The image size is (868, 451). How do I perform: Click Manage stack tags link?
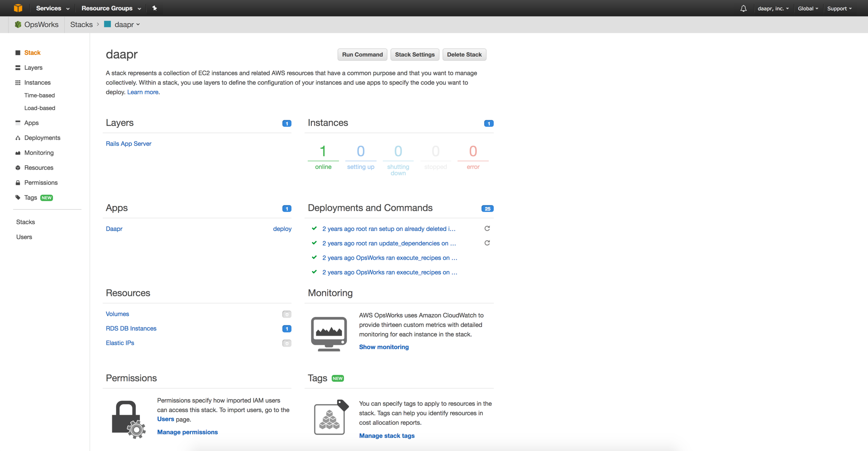pyautogui.click(x=387, y=436)
